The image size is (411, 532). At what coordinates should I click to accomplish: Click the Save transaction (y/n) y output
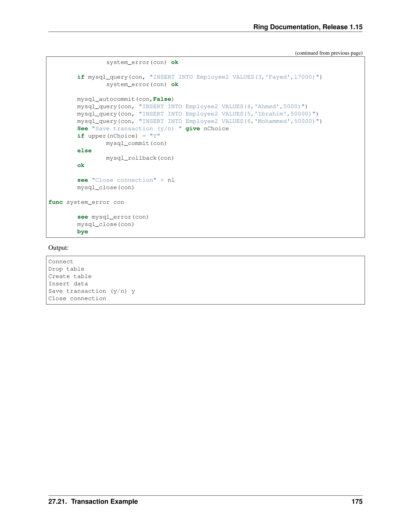[92, 291]
